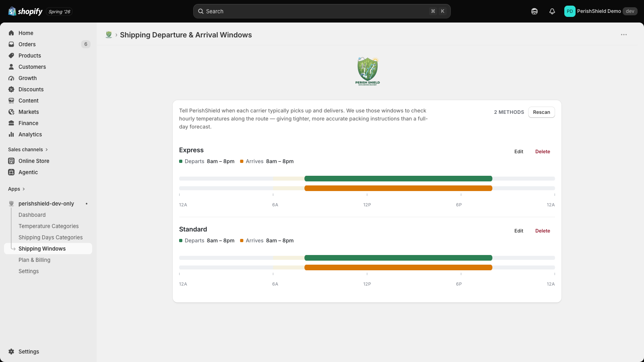Click the PD store avatar
This screenshot has height=362, width=644.
click(x=570, y=11)
